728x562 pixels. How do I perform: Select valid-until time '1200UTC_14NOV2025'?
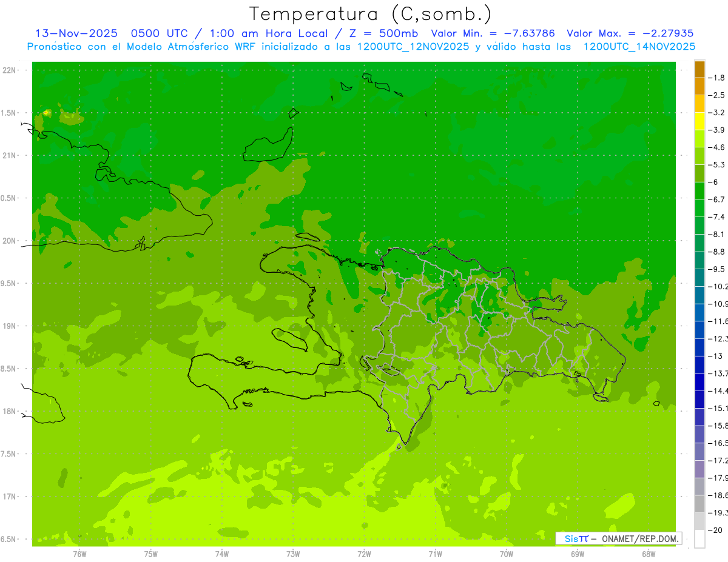click(639, 47)
